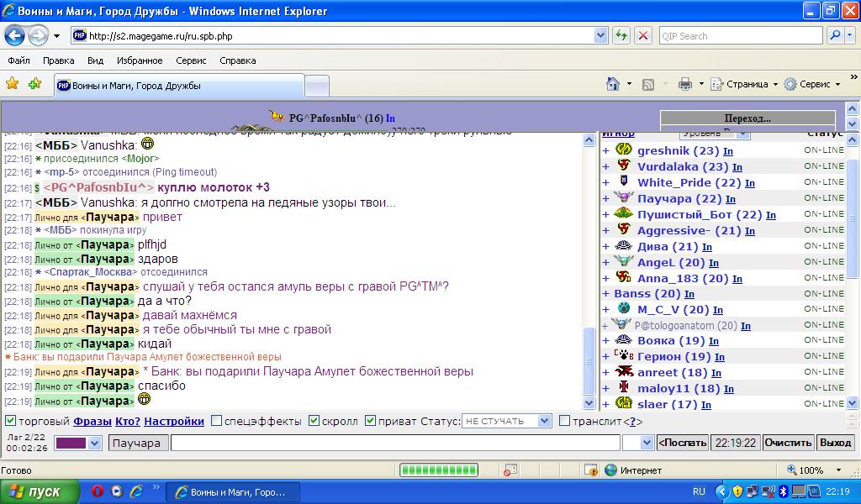Click the browser Forward arrow button
The width and height of the screenshot is (861, 504).
38,36
